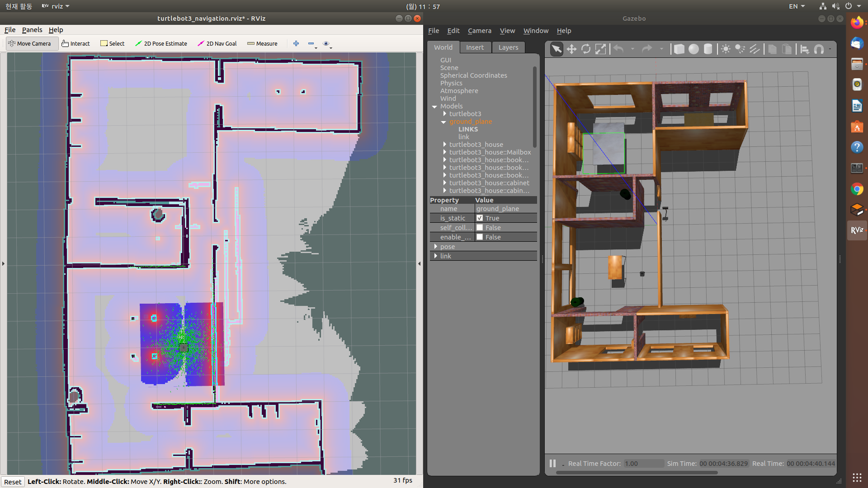Add a directional light in Gazebo

pyautogui.click(x=755, y=49)
